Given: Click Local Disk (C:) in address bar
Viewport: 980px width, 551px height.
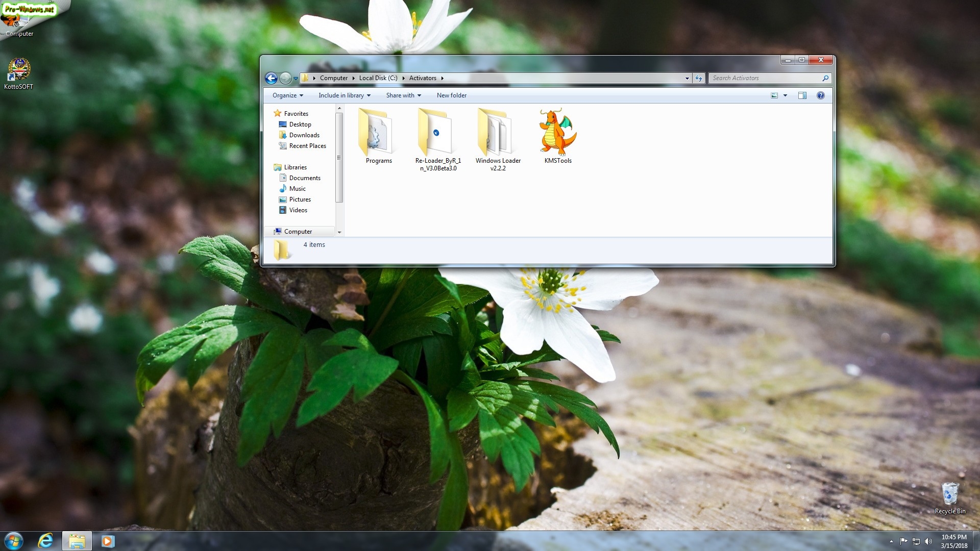Looking at the screenshot, I should [x=378, y=78].
